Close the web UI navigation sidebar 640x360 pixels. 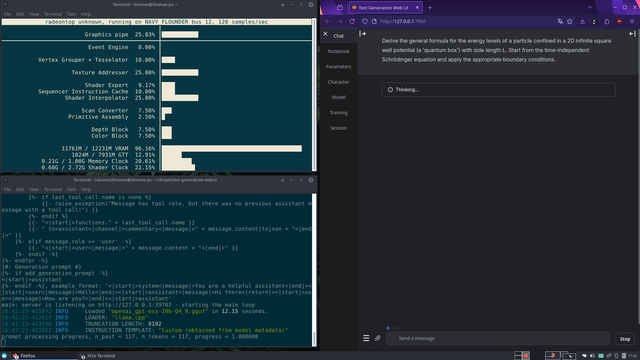(325, 34)
